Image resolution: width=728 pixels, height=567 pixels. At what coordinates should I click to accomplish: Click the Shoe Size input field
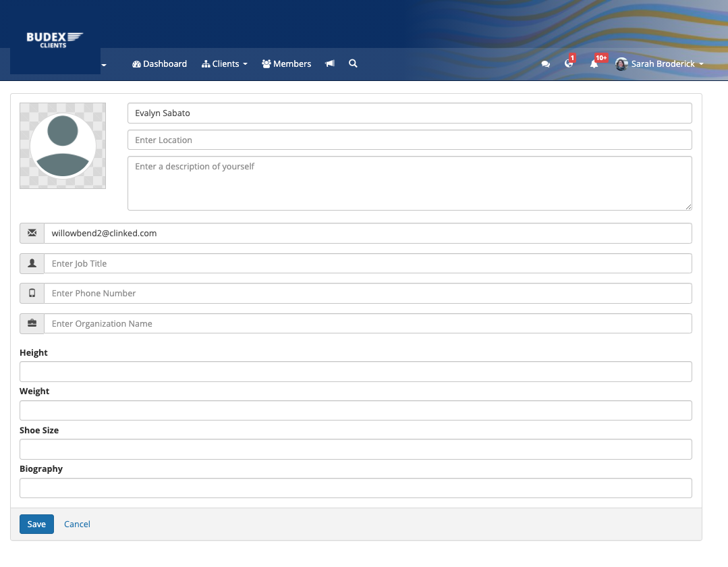click(x=356, y=449)
